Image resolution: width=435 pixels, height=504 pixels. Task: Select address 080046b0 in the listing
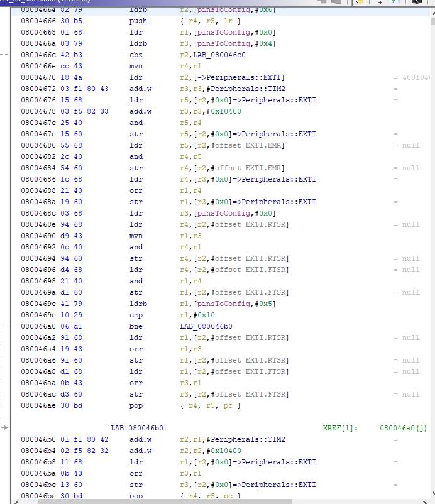tap(38, 439)
